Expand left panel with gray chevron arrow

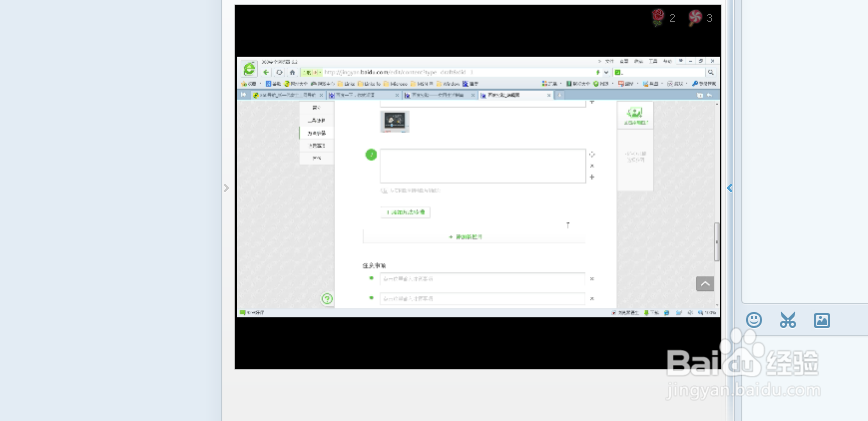click(226, 188)
